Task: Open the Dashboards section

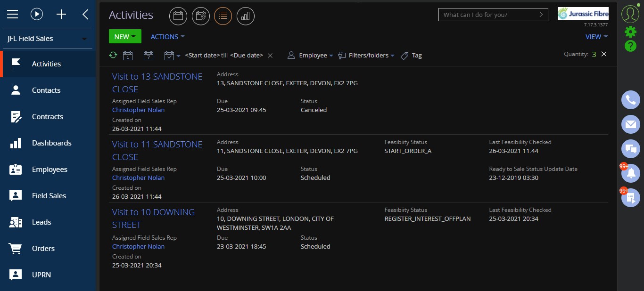Action: coord(48,143)
